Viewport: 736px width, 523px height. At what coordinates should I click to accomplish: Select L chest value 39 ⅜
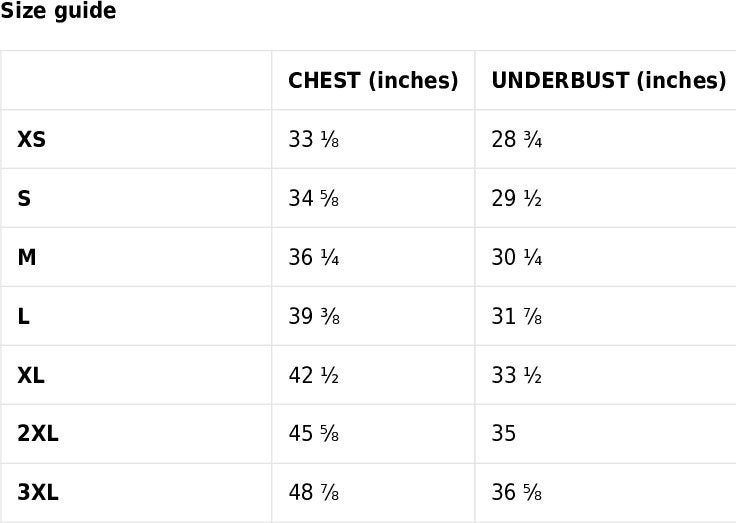314,316
